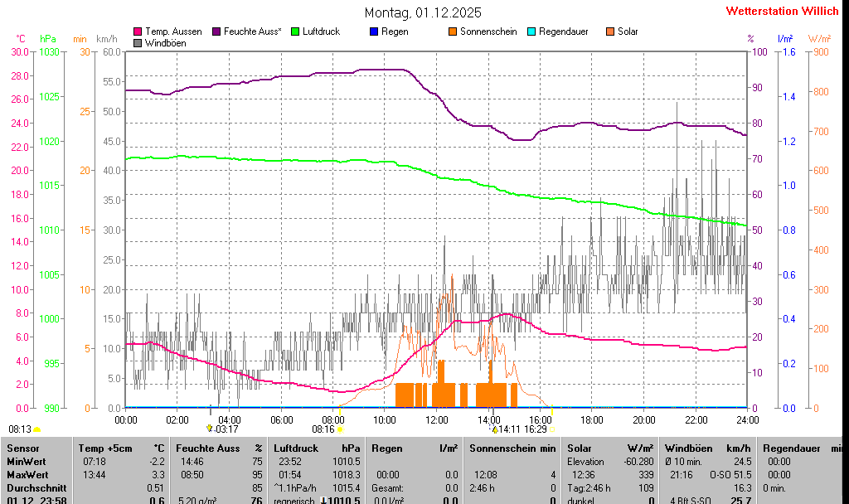849x504 pixels.
Task: Click the green Luftdruck legend square
Action: 295,31
